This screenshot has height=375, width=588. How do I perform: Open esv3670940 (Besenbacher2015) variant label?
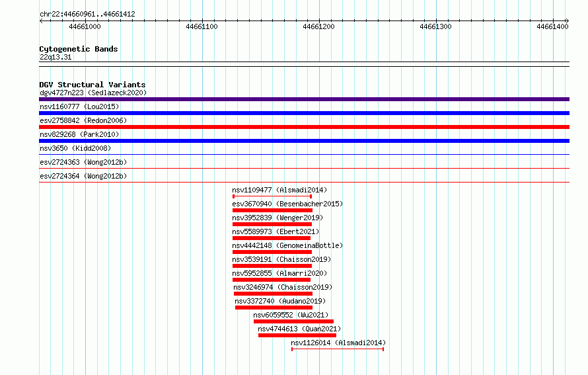[287, 204]
